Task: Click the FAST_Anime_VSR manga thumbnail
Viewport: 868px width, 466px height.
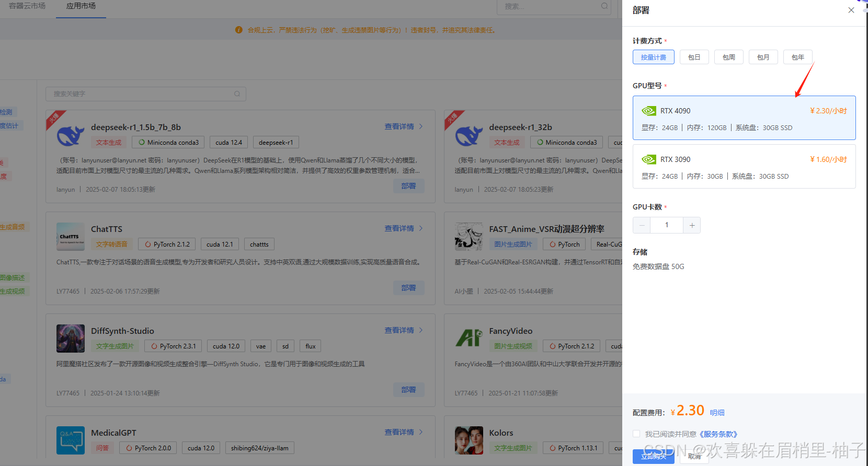Action: (469, 237)
